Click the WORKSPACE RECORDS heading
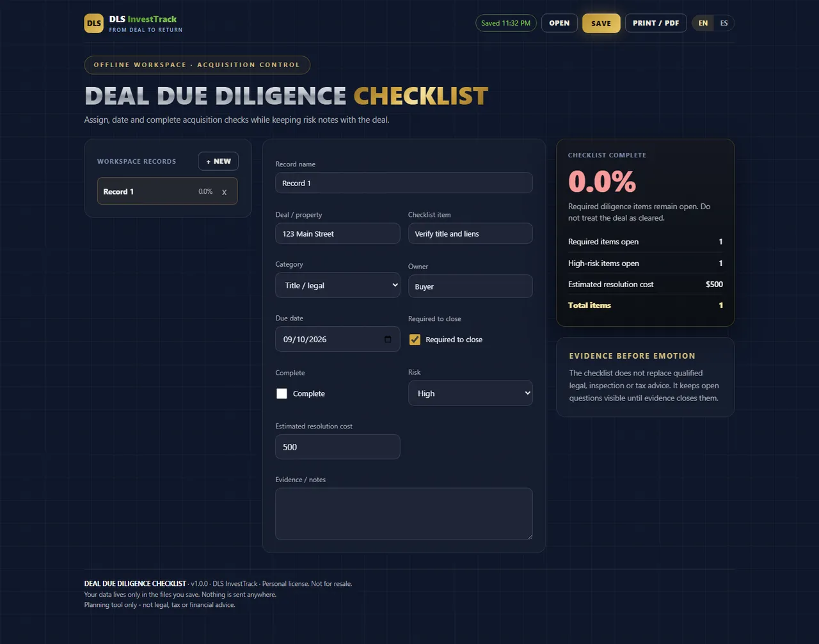The height and width of the screenshot is (644, 819). pos(136,161)
